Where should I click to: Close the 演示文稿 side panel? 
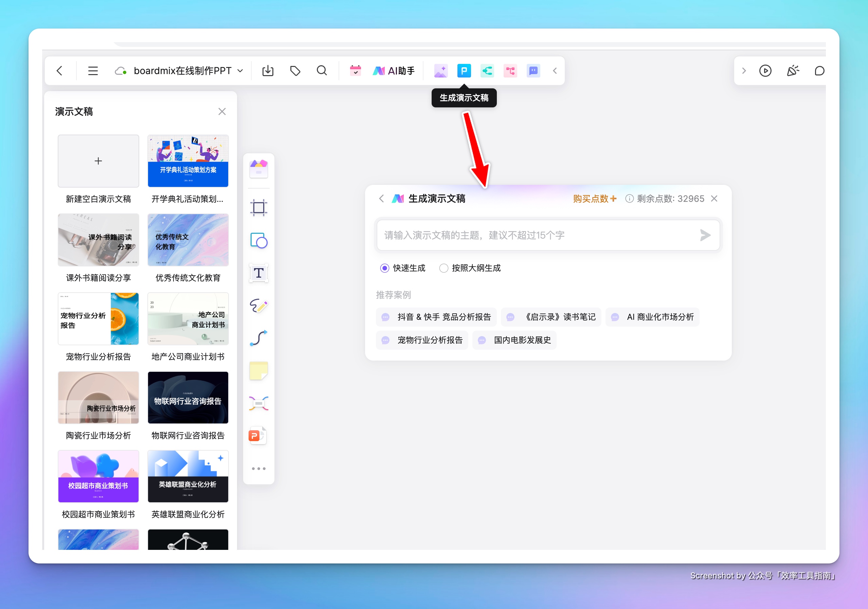[222, 111]
